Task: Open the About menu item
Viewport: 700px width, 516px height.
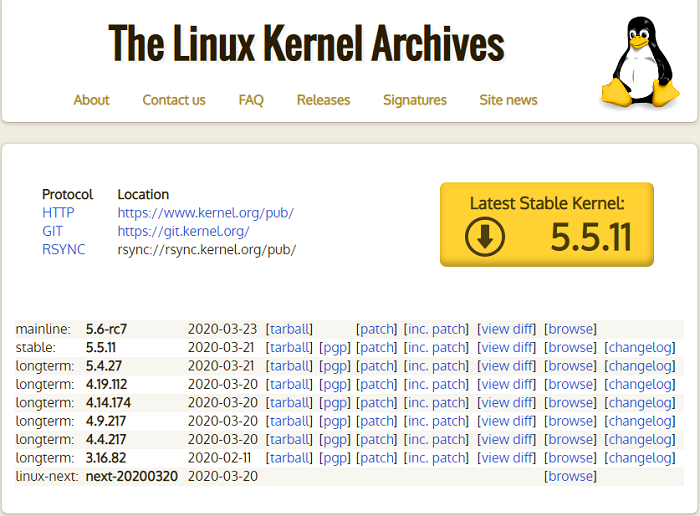Action: click(92, 100)
